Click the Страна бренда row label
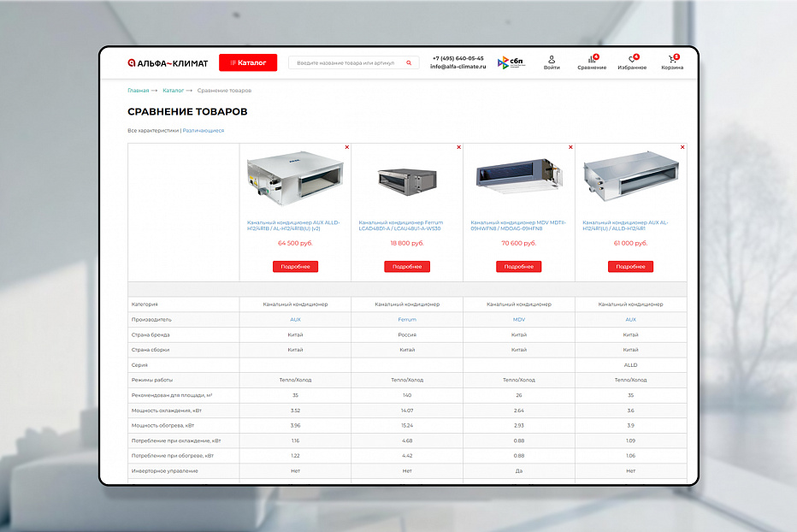This screenshot has height=532, width=797. point(151,334)
